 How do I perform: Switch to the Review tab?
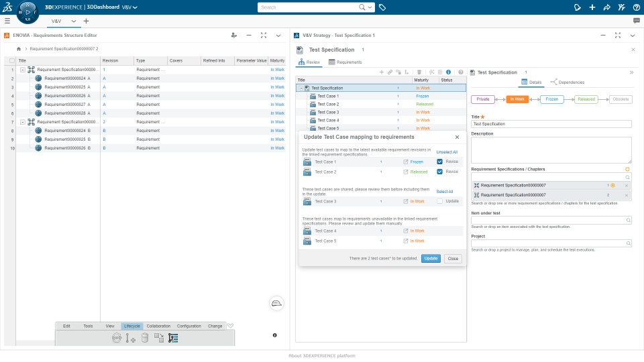309,62
